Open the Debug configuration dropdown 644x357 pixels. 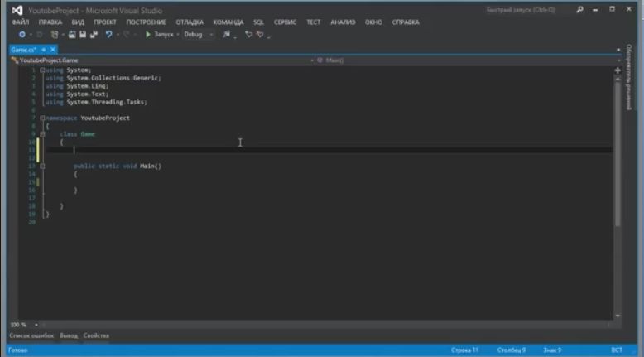click(x=199, y=35)
